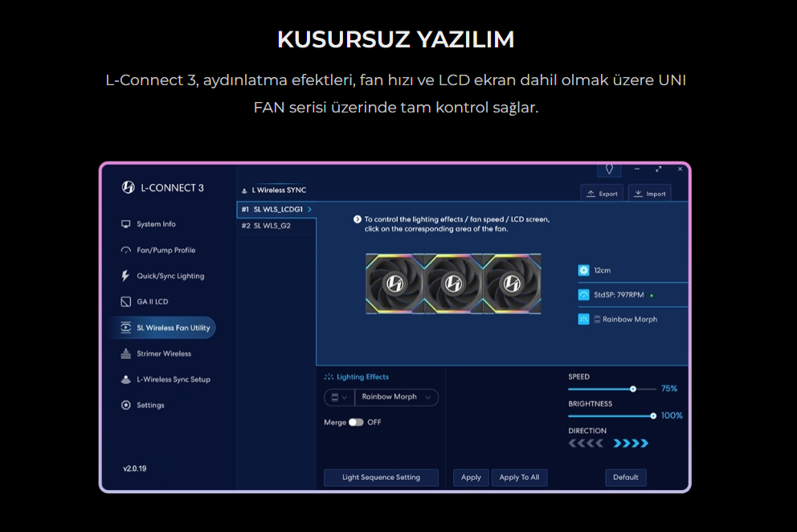Click the Quick/Sync Lighting bolt icon
The height and width of the screenshot is (532, 797).
[x=125, y=276]
